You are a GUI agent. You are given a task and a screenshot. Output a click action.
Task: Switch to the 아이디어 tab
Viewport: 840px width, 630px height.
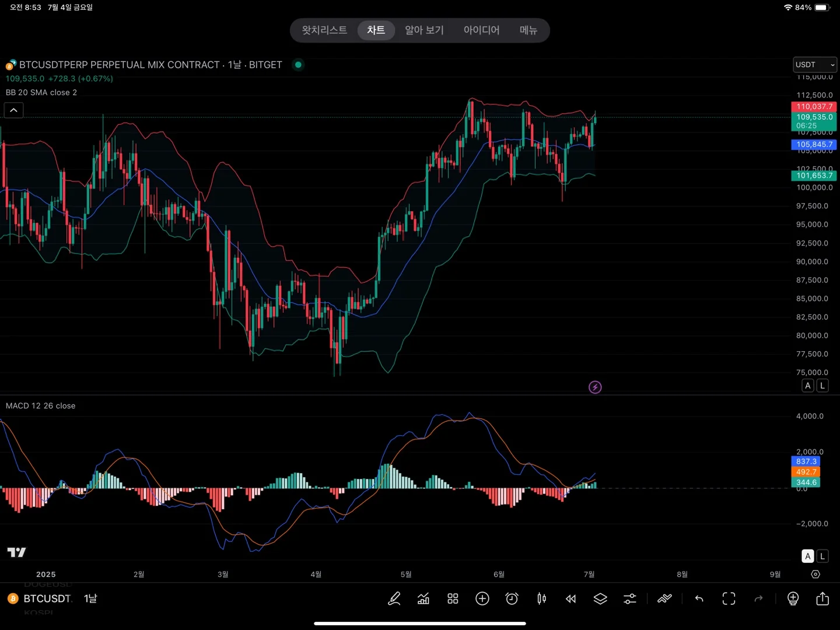pos(481,30)
